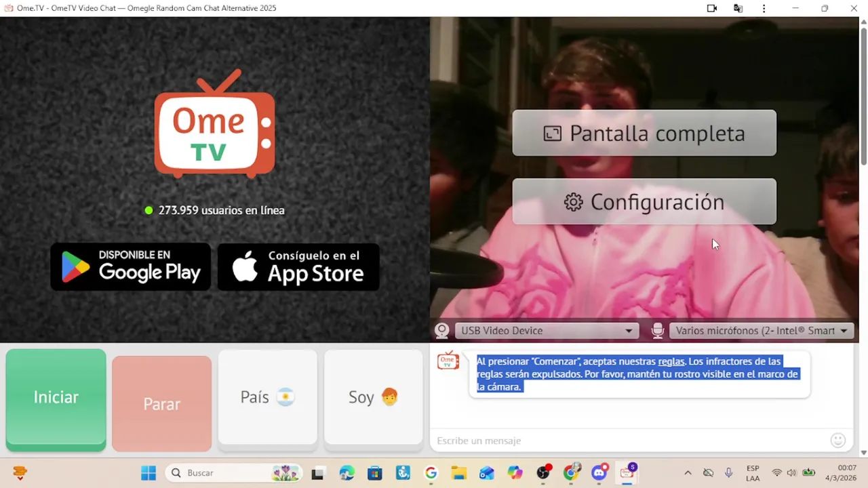Viewport: 868px width, 488px height.
Task: Click the cloud sync-off tray icon
Action: 708,473
